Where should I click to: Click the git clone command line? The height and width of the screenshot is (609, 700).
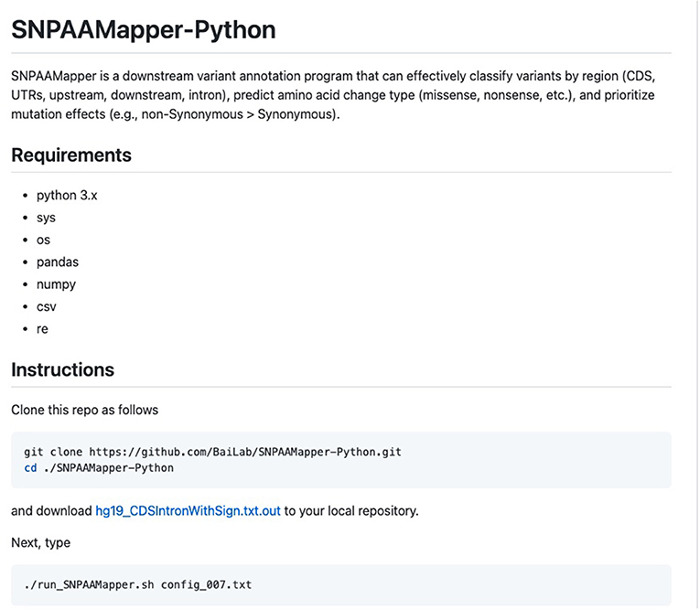(x=212, y=452)
